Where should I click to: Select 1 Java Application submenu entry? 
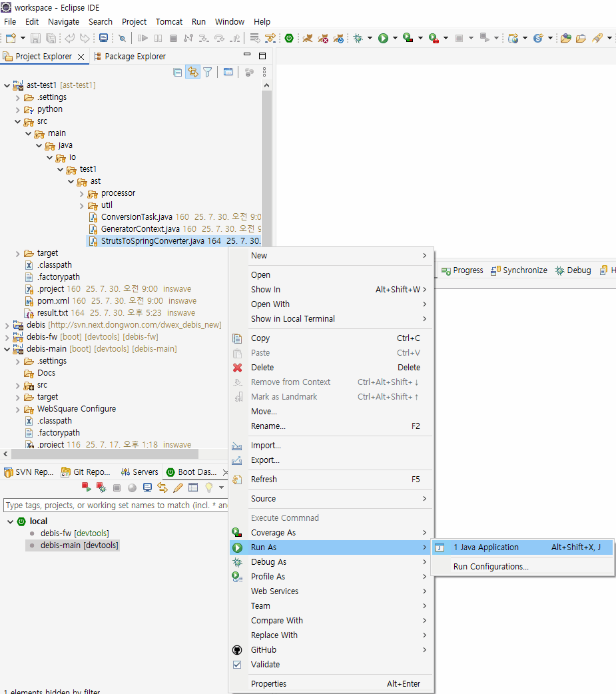[x=523, y=547]
